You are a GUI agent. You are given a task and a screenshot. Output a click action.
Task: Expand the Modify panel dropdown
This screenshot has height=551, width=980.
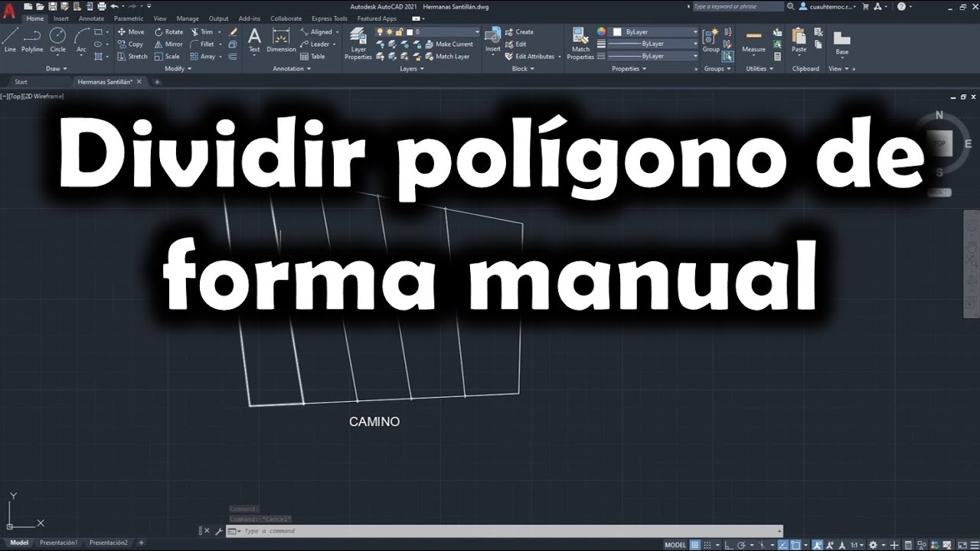[x=178, y=69]
